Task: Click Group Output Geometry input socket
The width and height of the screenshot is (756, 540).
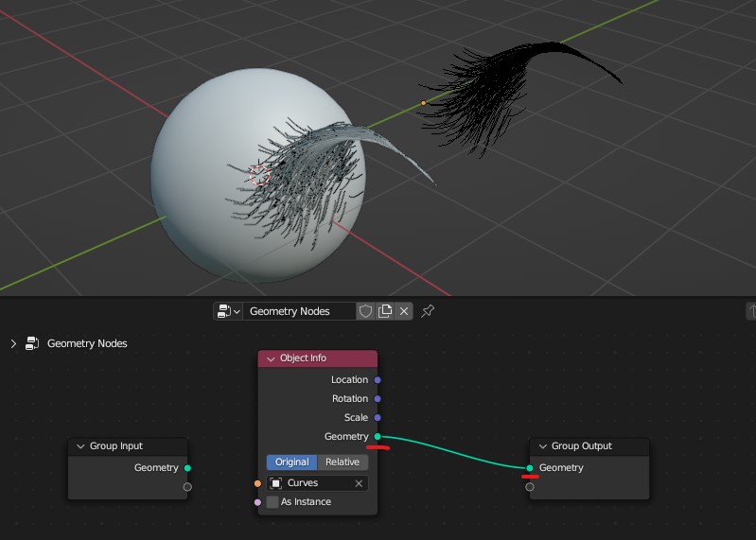Action: [x=530, y=468]
